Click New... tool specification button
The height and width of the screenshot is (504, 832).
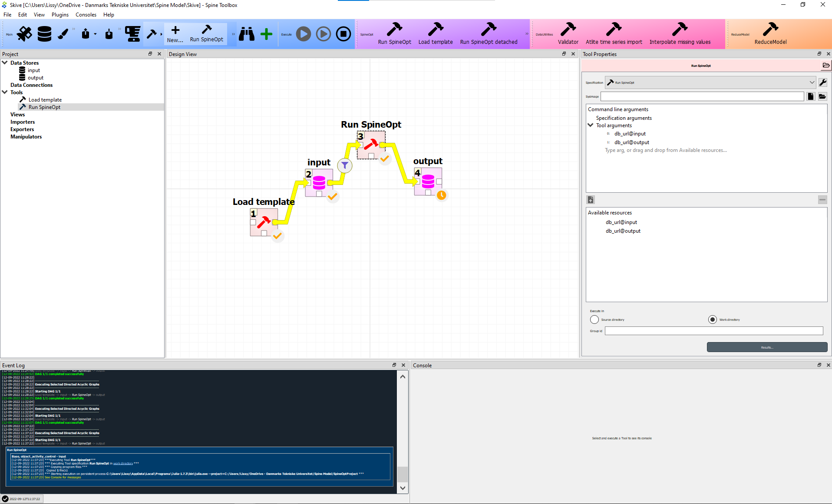[175, 34]
